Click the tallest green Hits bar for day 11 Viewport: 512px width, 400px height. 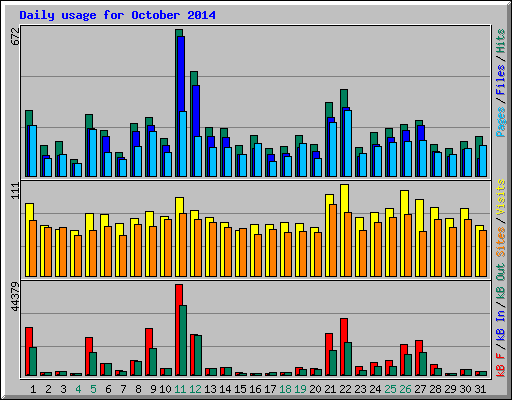(177, 103)
